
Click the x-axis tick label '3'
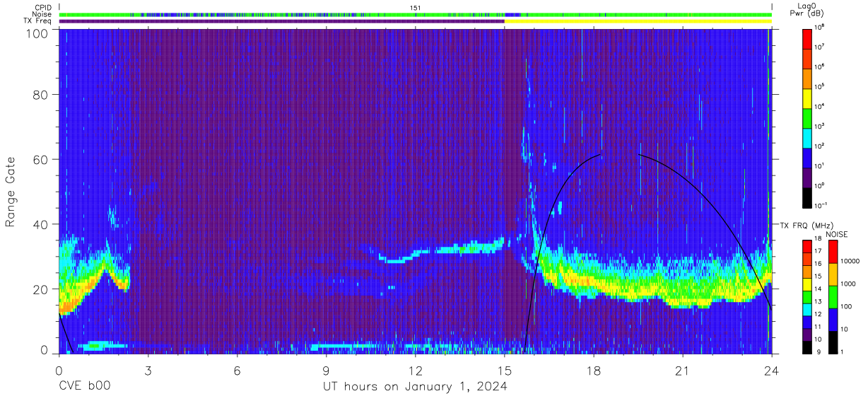[x=148, y=370]
